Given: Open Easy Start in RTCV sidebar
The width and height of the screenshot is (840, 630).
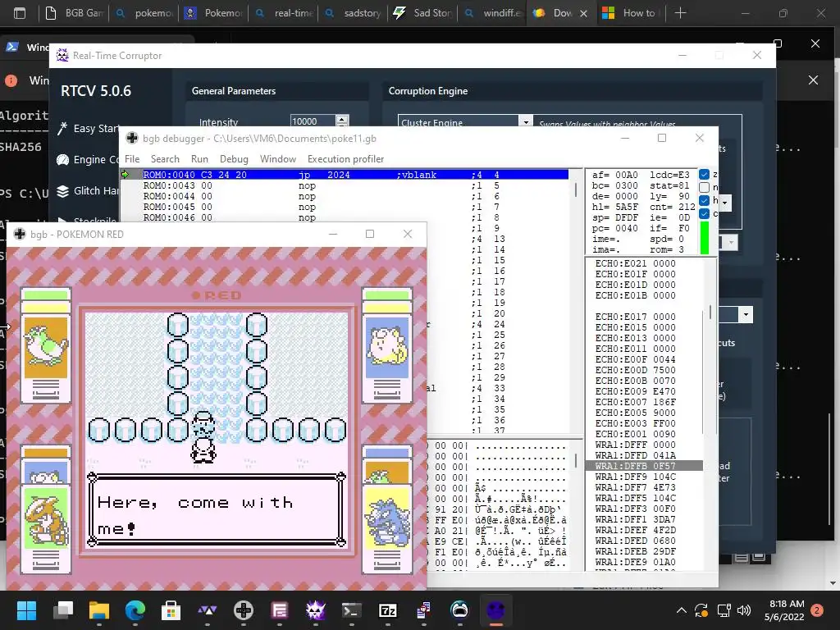Looking at the screenshot, I should [89, 129].
